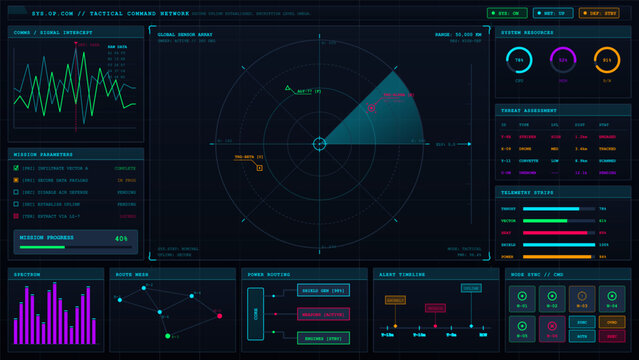Click the AUTO button in Node Sync
639x360 pixels.
tap(582, 336)
